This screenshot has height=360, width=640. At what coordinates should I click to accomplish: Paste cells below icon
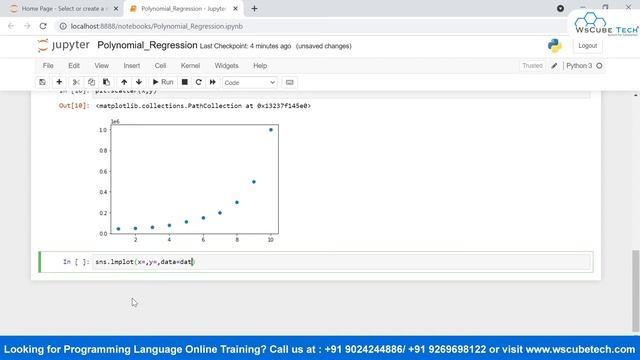[106, 82]
